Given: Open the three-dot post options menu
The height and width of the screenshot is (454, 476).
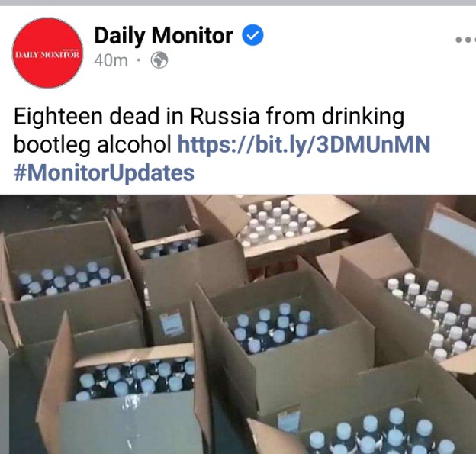Looking at the screenshot, I should (x=466, y=40).
